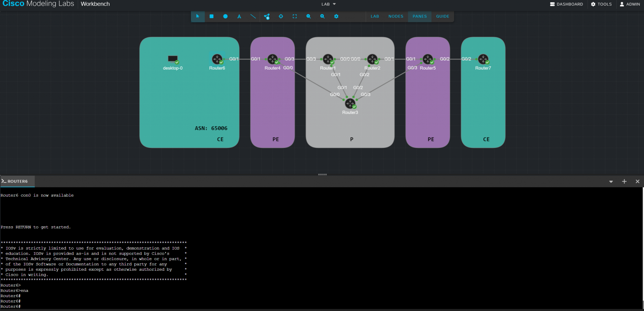644x311 pixels.
Task: Select the ellipse annotation tool
Action: (x=225, y=16)
